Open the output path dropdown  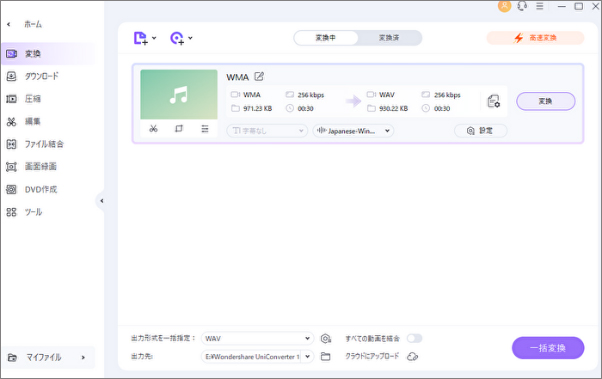[x=308, y=357]
